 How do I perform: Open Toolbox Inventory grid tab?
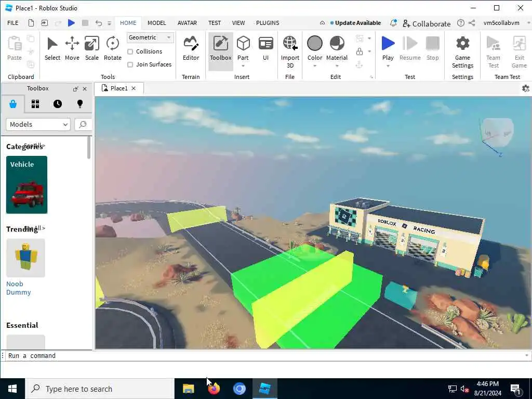35,104
